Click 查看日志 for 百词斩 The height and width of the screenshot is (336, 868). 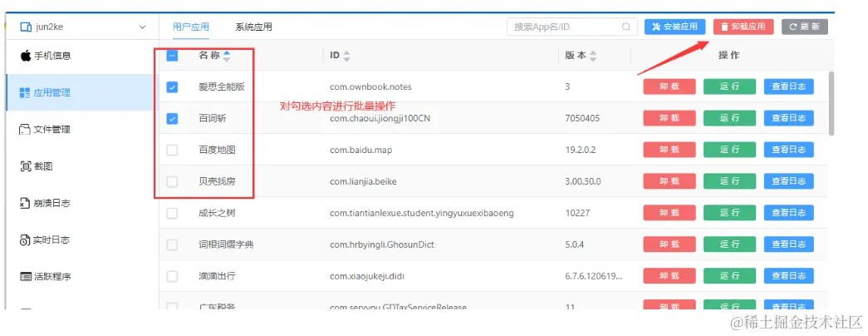click(789, 118)
